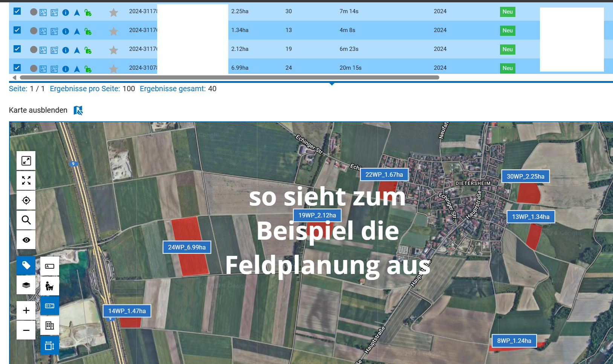Screen dimensions: 613x364
Task: Select the 24WP_6.99ha map label
Action: (187, 247)
